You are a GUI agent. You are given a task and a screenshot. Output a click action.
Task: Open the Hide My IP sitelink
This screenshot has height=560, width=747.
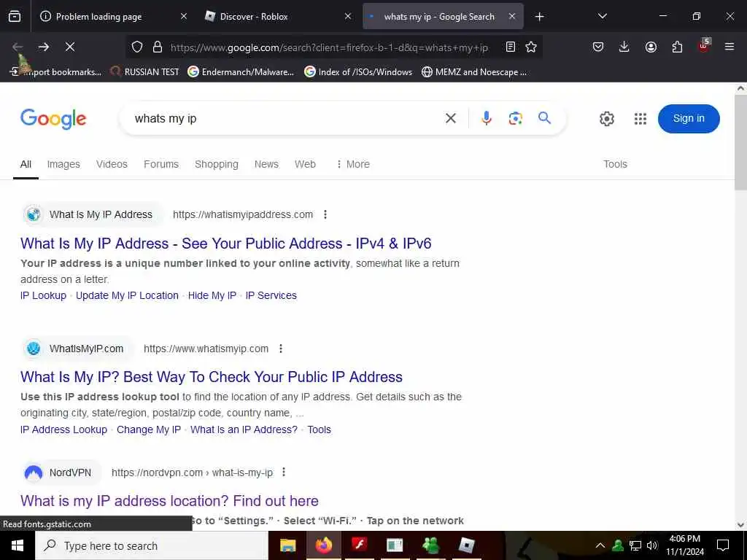[x=212, y=295]
